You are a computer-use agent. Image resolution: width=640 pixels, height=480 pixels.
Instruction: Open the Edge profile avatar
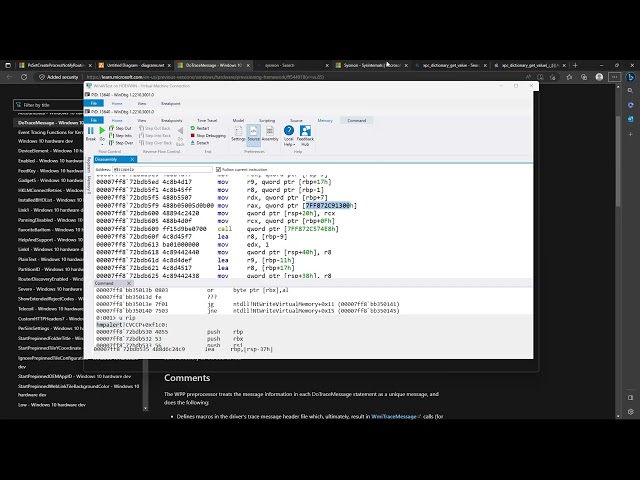(x=599, y=77)
